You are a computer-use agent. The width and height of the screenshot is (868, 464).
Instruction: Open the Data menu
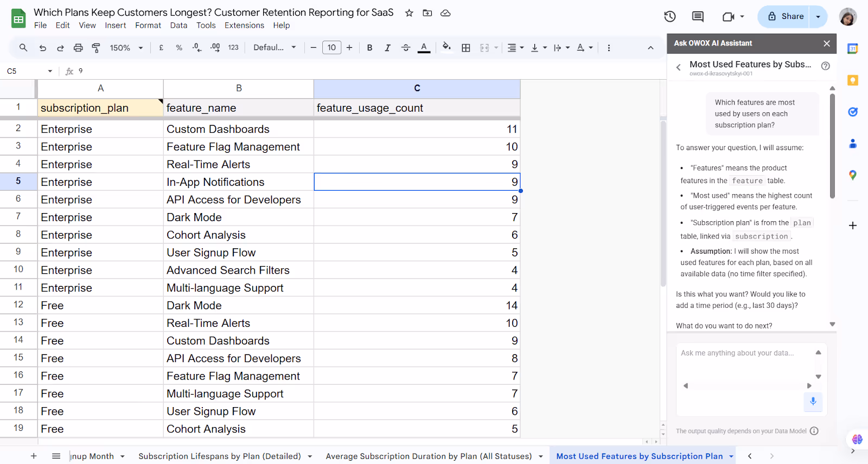click(178, 25)
